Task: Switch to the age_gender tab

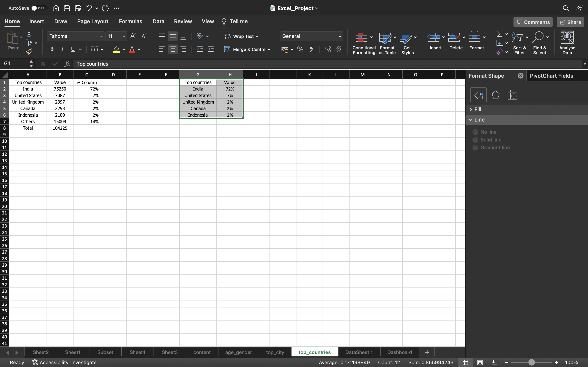Action: tap(238, 352)
